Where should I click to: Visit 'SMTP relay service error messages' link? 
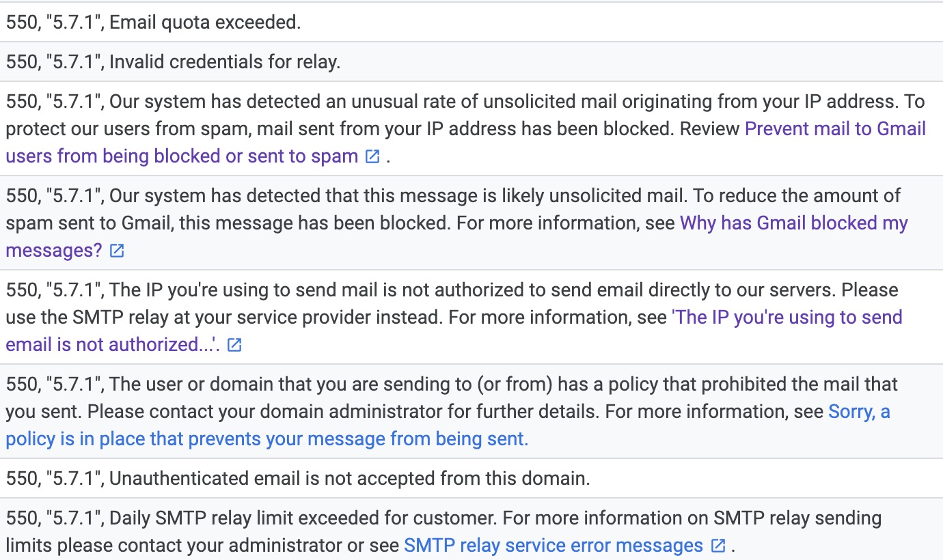(553, 546)
